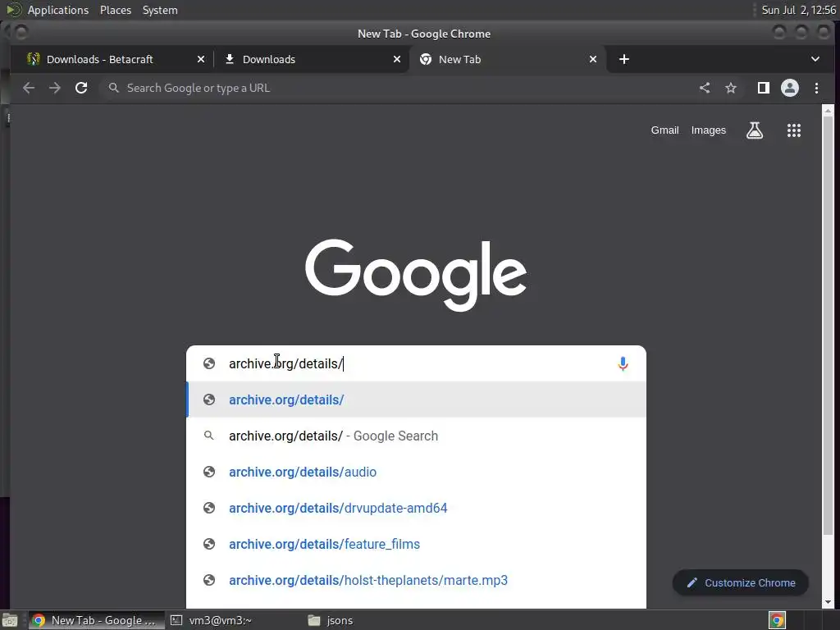Bookmark this tab with the star icon
Screen dimensions: 840x630
(731, 88)
